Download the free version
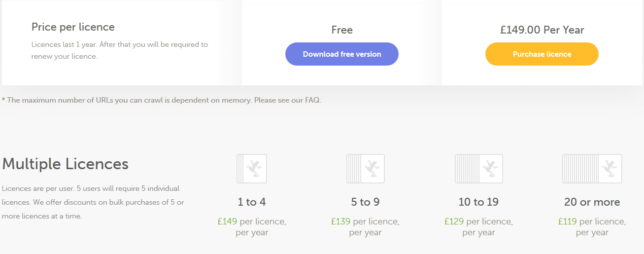The image size is (644, 254). 342,54
